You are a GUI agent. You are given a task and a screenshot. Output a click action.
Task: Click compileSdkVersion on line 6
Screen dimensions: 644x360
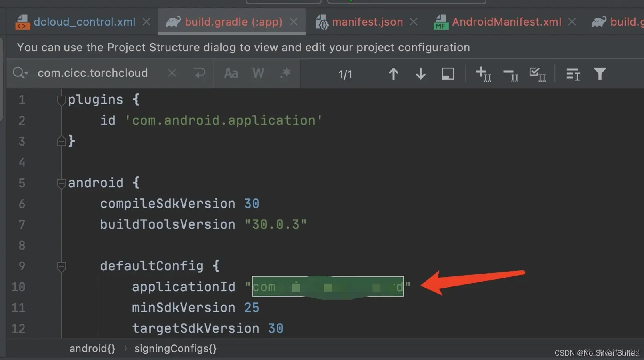tap(168, 204)
